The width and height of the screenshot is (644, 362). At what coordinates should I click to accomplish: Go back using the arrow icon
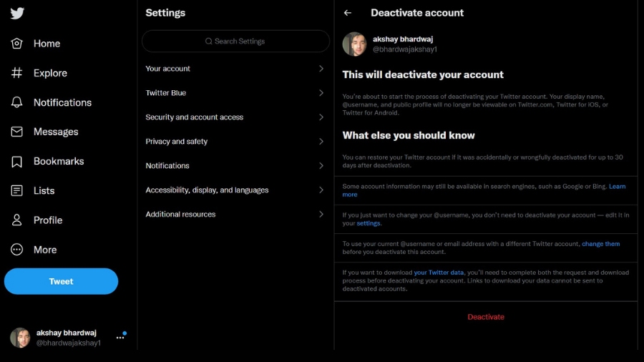point(348,13)
